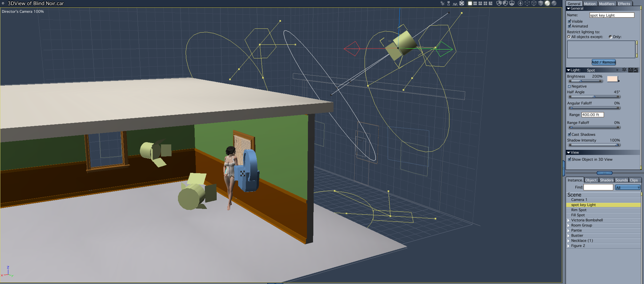This screenshot has height=284, width=644.
Task: Select the textured sphere display icon
Action: pos(554,3)
